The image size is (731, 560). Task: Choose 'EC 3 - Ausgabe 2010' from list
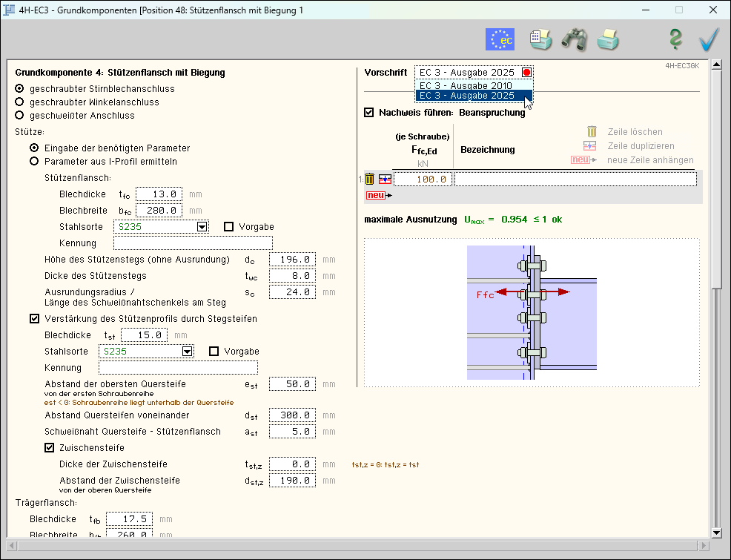pos(466,85)
